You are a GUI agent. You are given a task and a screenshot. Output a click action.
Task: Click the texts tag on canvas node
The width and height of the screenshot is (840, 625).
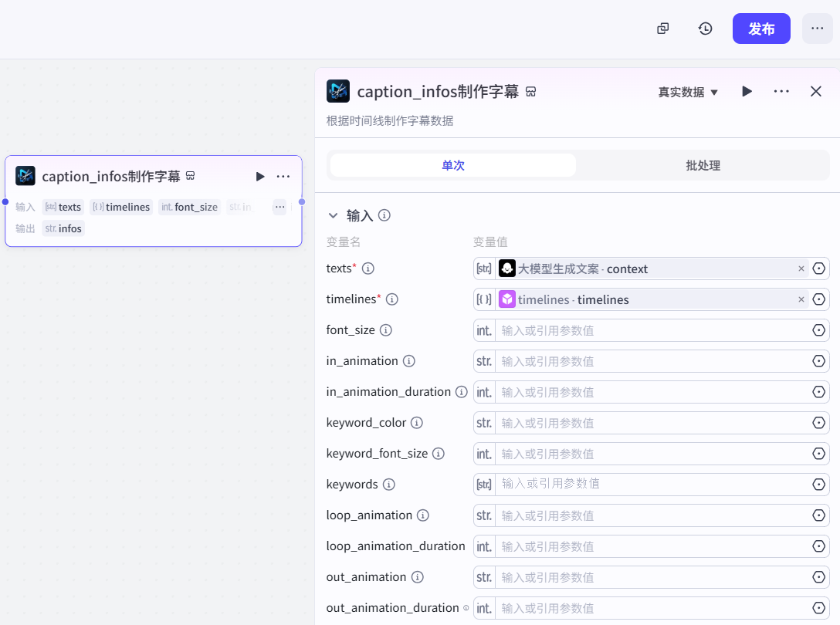[x=63, y=207]
